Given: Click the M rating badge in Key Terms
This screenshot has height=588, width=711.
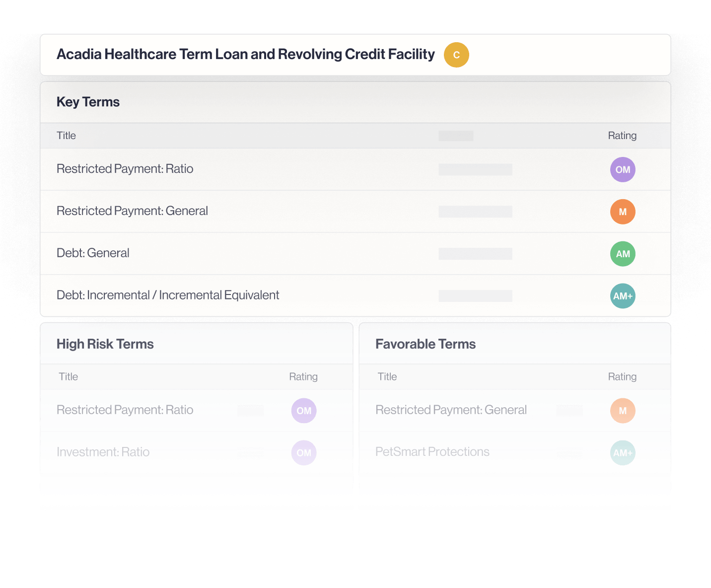Looking at the screenshot, I should 623,212.
